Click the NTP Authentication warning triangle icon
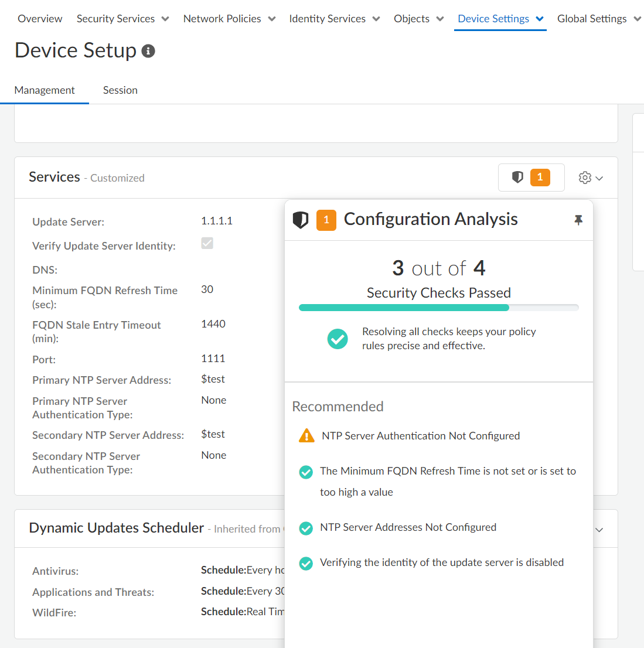Viewport: 644px width, 648px height. tap(306, 436)
